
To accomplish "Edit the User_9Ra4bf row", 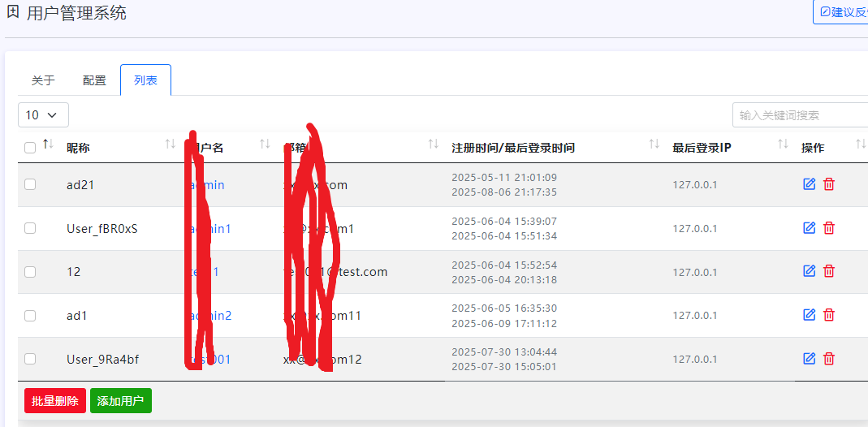I will click(x=810, y=359).
